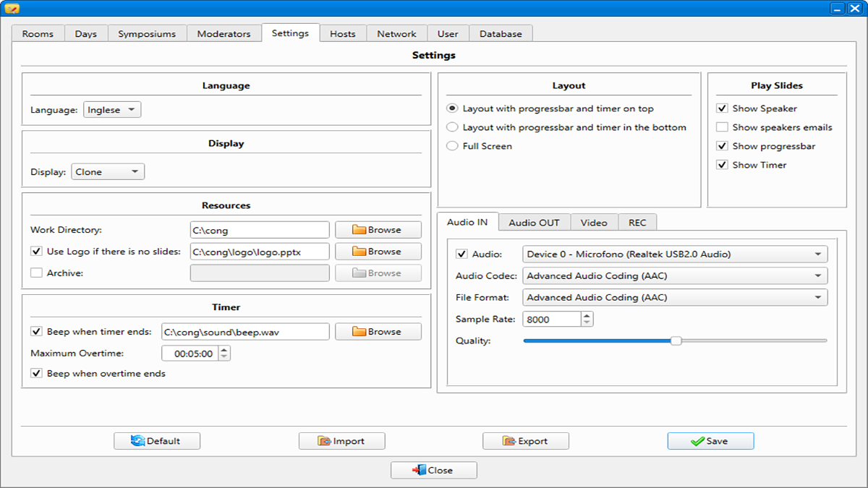Click the Work Directory path field

[260, 230]
